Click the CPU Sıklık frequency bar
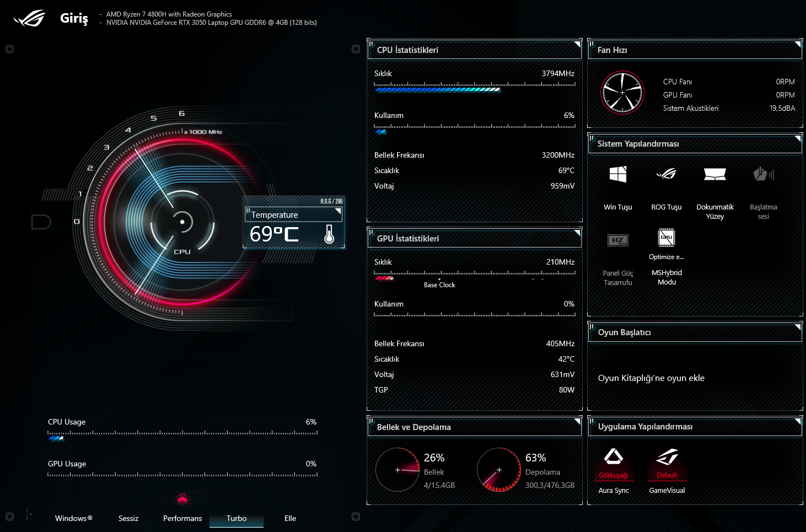 click(475, 87)
